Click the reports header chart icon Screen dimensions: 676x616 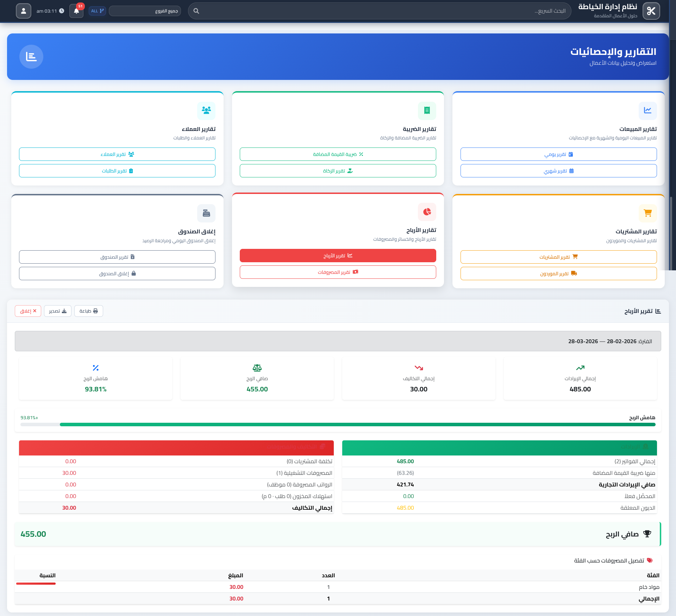click(x=31, y=57)
